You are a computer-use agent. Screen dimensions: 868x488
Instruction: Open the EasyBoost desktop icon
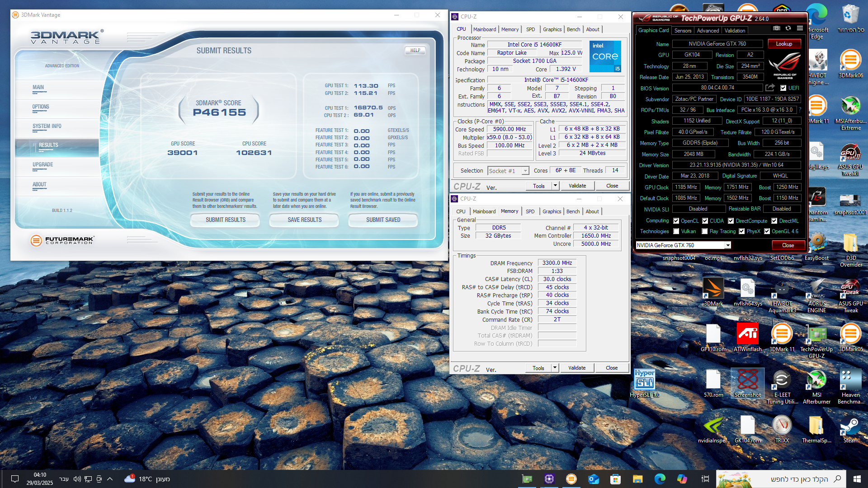coord(816,247)
